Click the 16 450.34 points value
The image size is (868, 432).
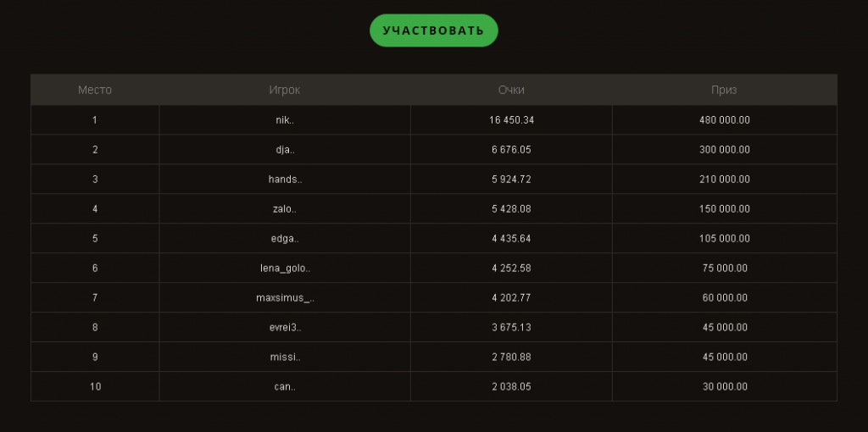coord(511,120)
